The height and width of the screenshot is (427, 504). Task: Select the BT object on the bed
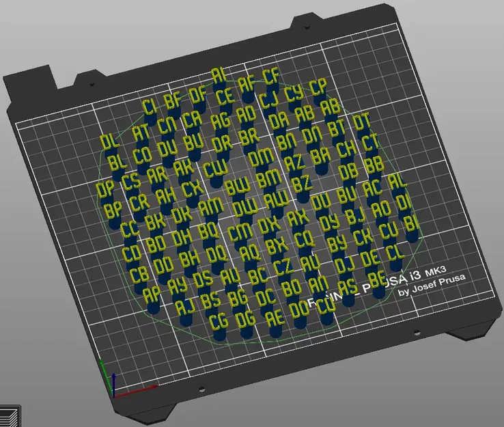point(337,128)
